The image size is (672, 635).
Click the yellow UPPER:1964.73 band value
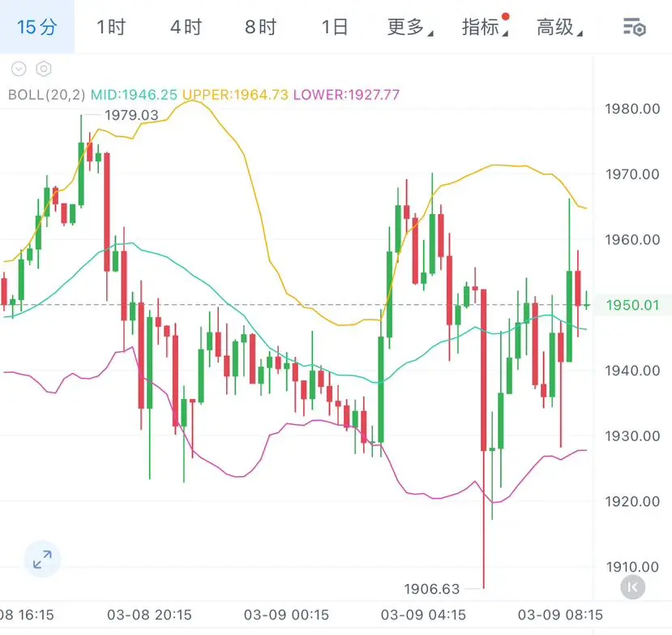tap(235, 94)
